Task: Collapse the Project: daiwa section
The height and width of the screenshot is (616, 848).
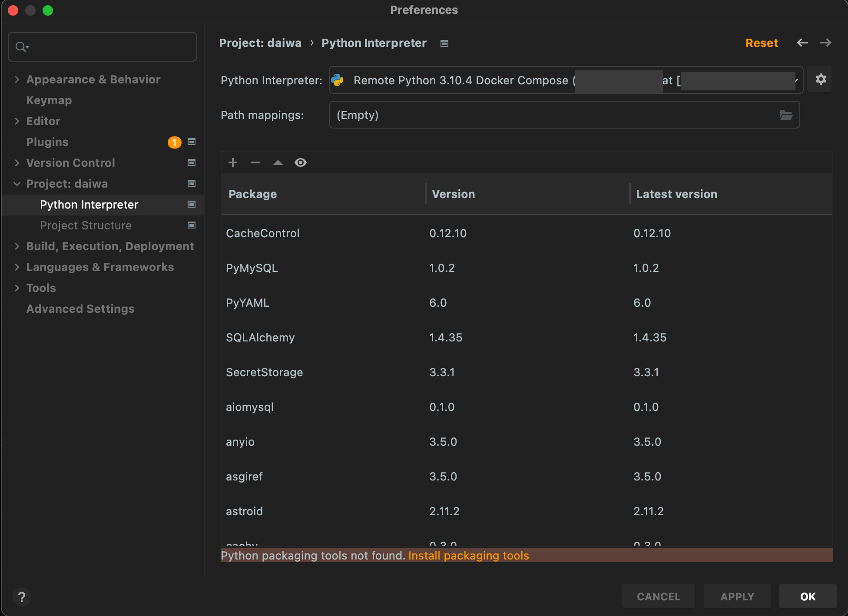Action: (x=17, y=183)
